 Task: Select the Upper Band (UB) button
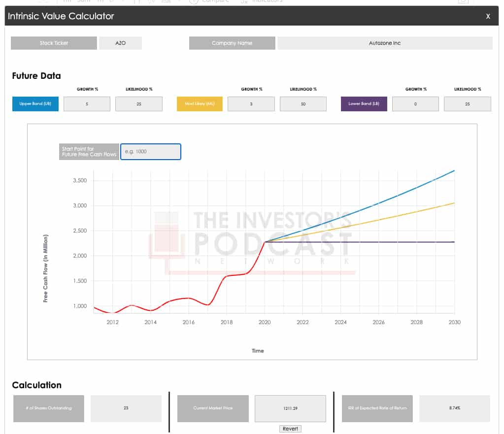coord(35,104)
